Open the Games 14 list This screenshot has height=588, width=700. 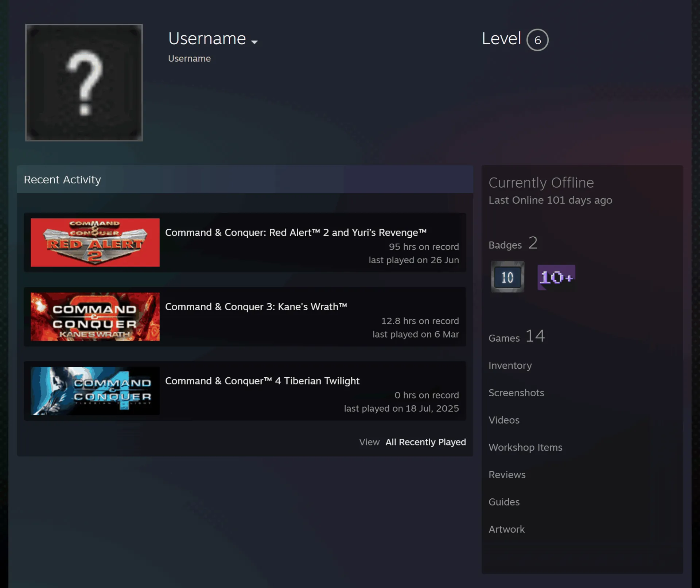(517, 336)
